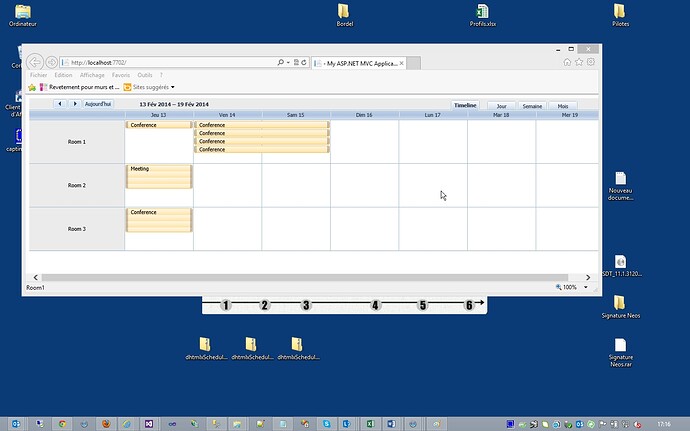Open the Bordel folder on desktop
Image resolution: width=690 pixels, height=431 pixels.
345,15
